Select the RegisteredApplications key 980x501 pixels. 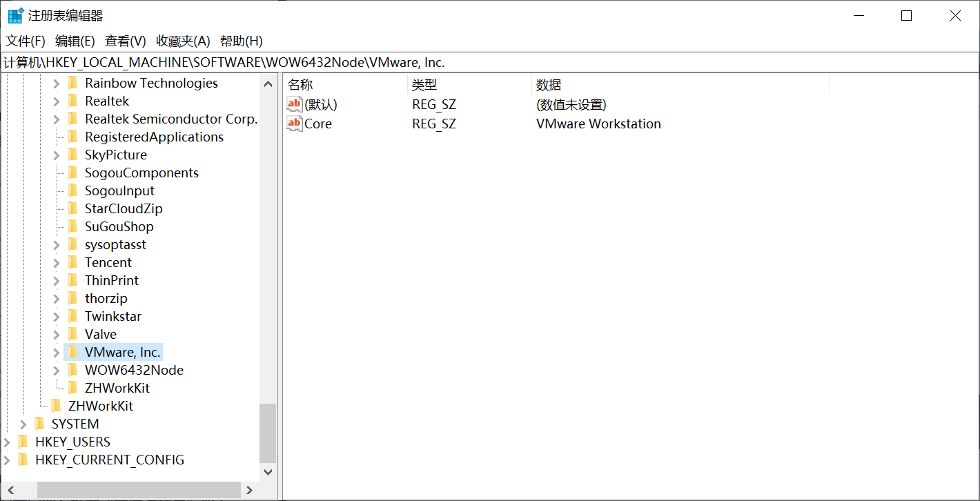coord(154,137)
